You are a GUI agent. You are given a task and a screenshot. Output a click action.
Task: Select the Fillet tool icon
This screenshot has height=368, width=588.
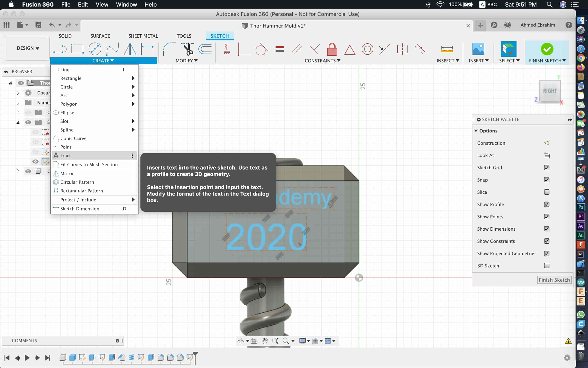(170, 49)
